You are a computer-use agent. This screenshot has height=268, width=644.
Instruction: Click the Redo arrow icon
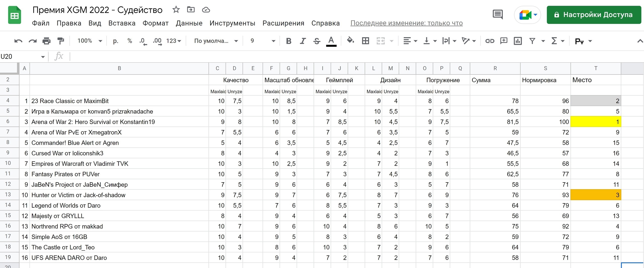32,41
